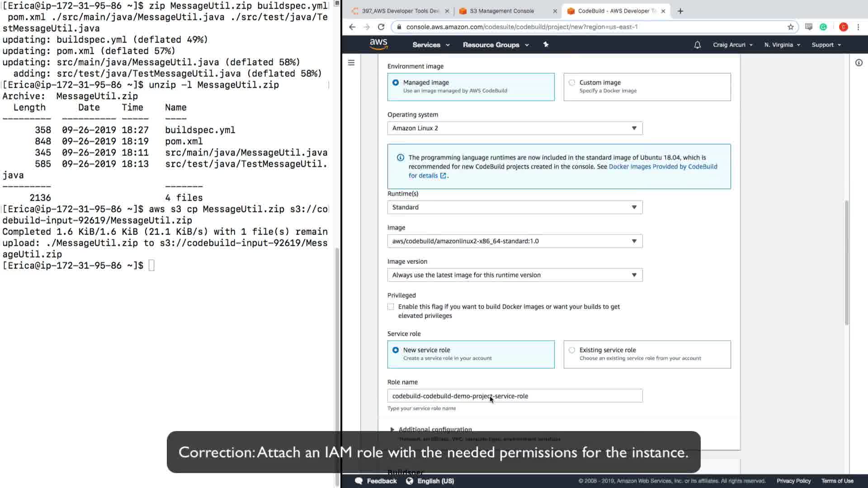Open a new browser tab
The width and height of the screenshot is (868, 488).
pyautogui.click(x=680, y=11)
